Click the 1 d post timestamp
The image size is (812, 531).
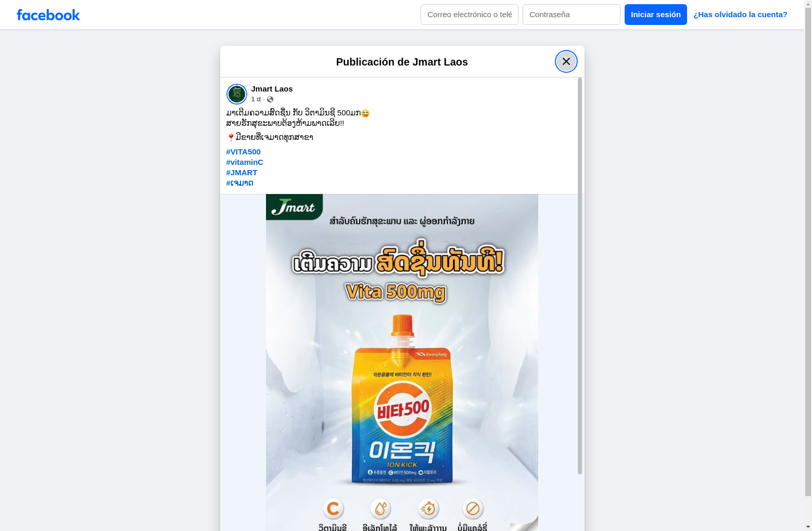[256, 99]
